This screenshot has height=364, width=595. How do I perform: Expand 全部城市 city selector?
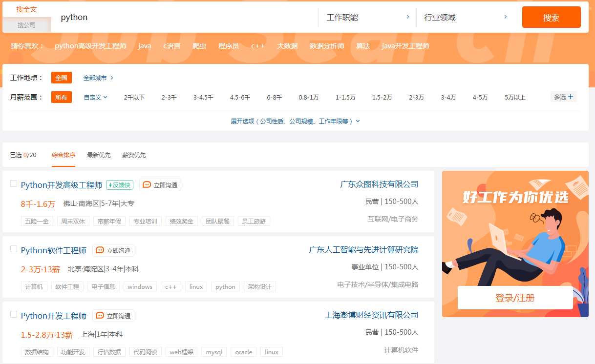pos(96,77)
